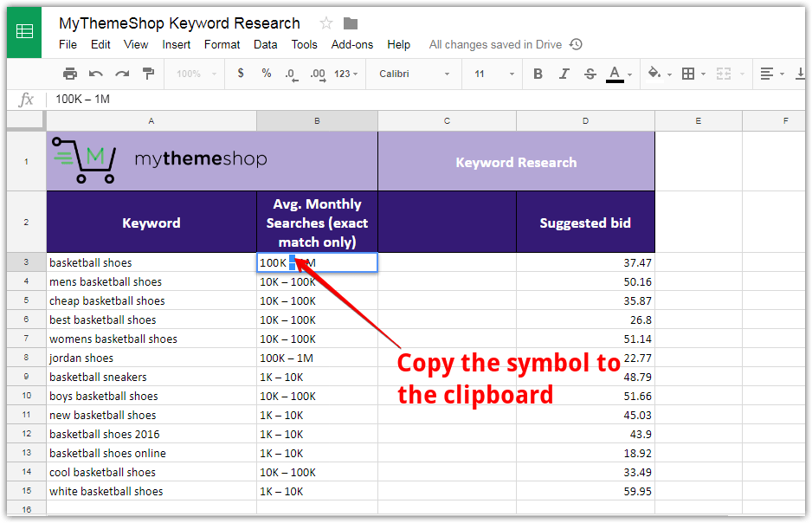This screenshot has width=812, height=523.
Task: Open version history clock icon
Action: click(576, 44)
